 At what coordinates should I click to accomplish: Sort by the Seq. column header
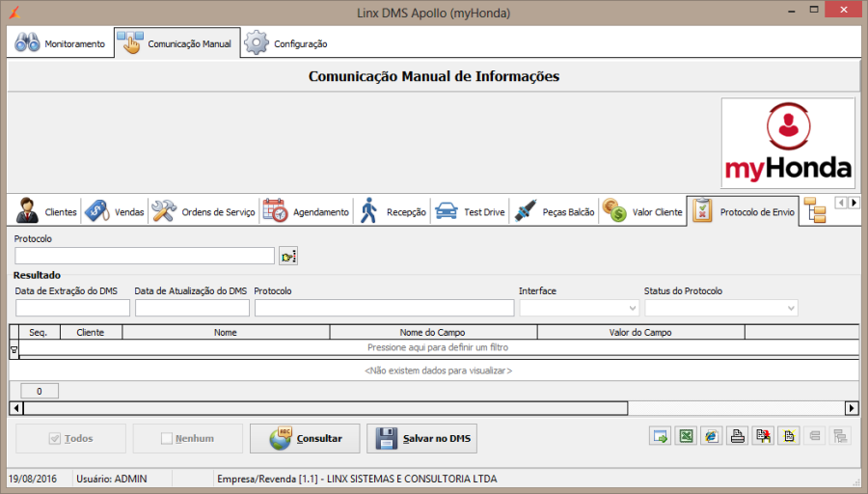[x=39, y=332]
